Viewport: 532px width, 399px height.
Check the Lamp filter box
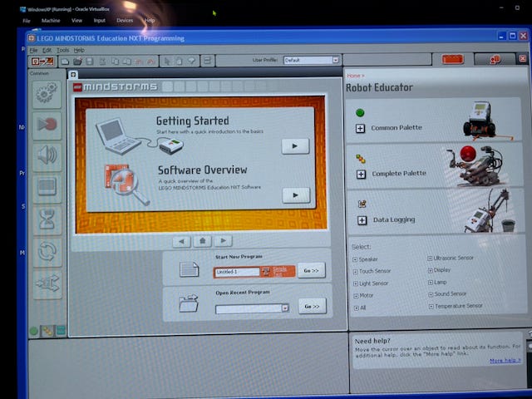(431, 283)
